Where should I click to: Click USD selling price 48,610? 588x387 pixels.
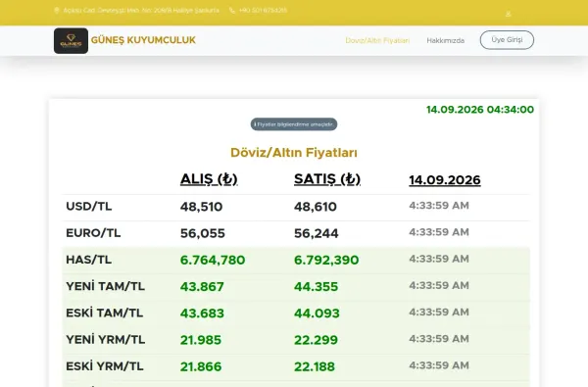(x=316, y=207)
